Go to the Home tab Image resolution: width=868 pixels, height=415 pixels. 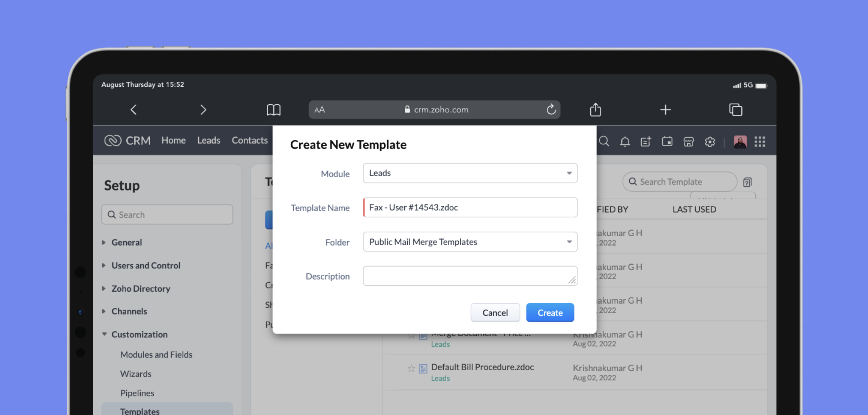[x=173, y=140]
